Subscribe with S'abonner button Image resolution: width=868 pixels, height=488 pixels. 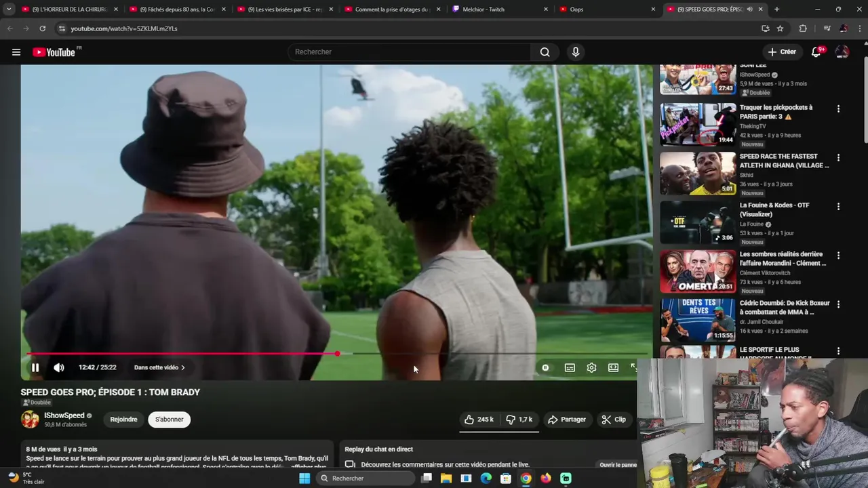pos(170,420)
